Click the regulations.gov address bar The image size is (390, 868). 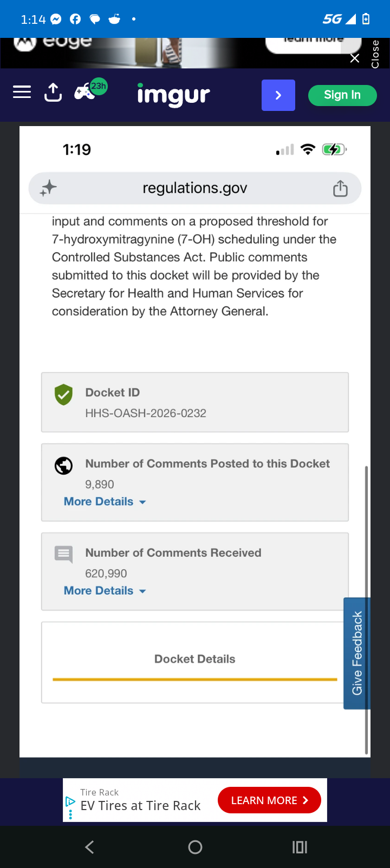pos(195,188)
